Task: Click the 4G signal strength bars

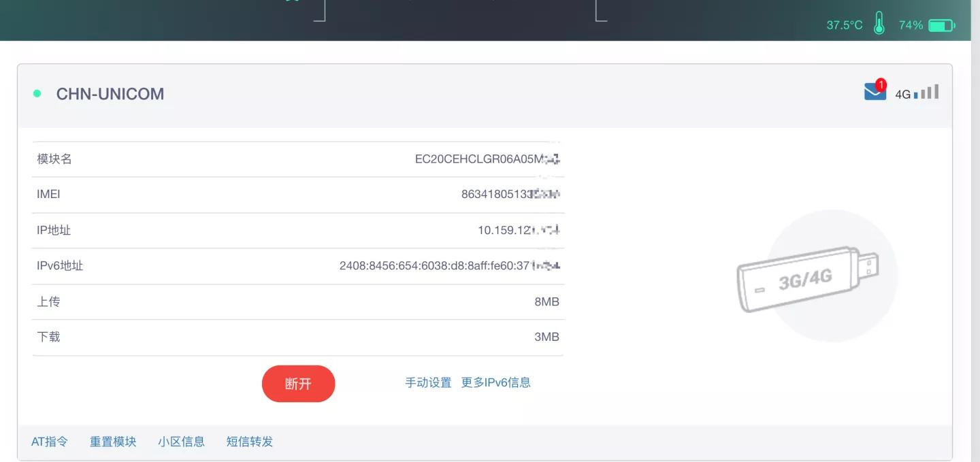Action: [926, 91]
